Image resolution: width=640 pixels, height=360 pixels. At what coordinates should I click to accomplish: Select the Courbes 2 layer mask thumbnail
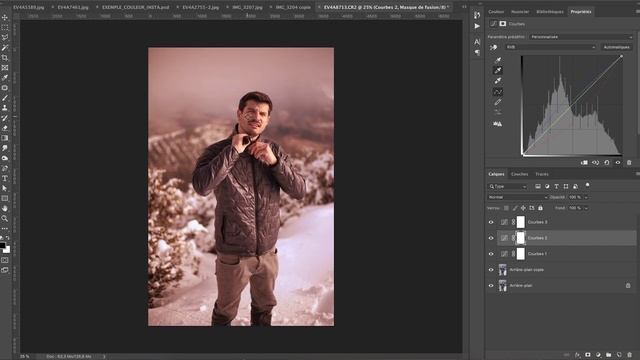pyautogui.click(x=520, y=238)
